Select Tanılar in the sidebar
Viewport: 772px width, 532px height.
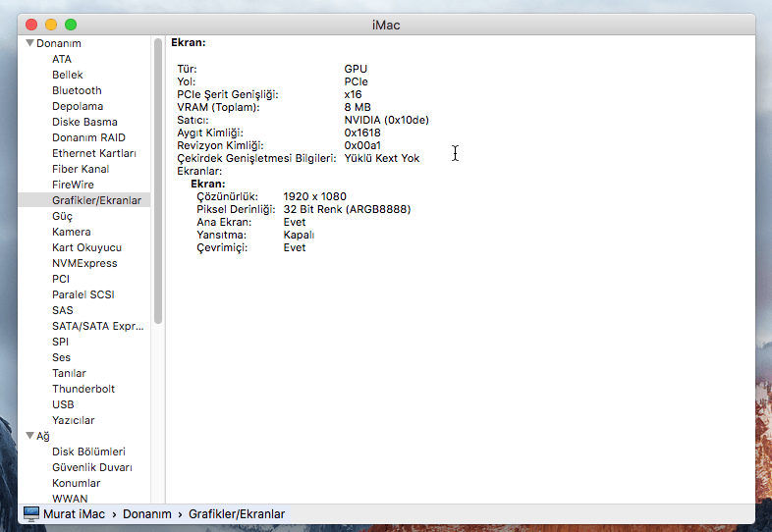(x=69, y=374)
